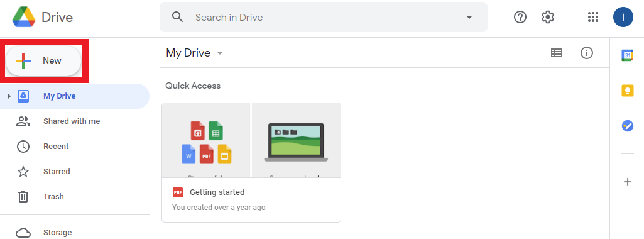Click the help question mark icon

[x=520, y=17]
